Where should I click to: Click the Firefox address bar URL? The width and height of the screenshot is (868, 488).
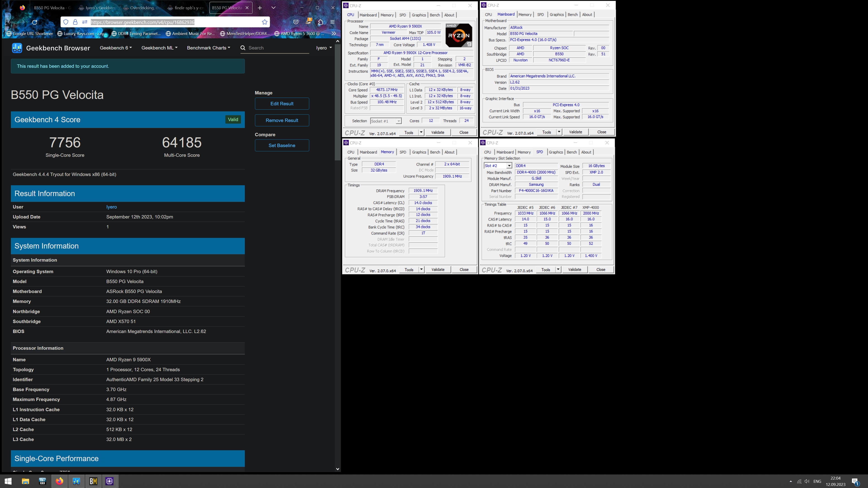(143, 22)
